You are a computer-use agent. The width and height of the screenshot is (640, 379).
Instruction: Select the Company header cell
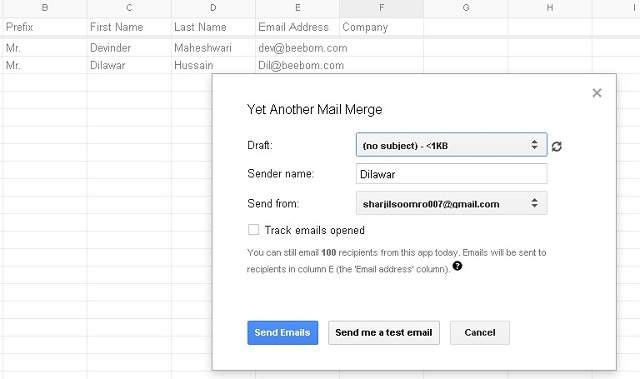pos(381,27)
